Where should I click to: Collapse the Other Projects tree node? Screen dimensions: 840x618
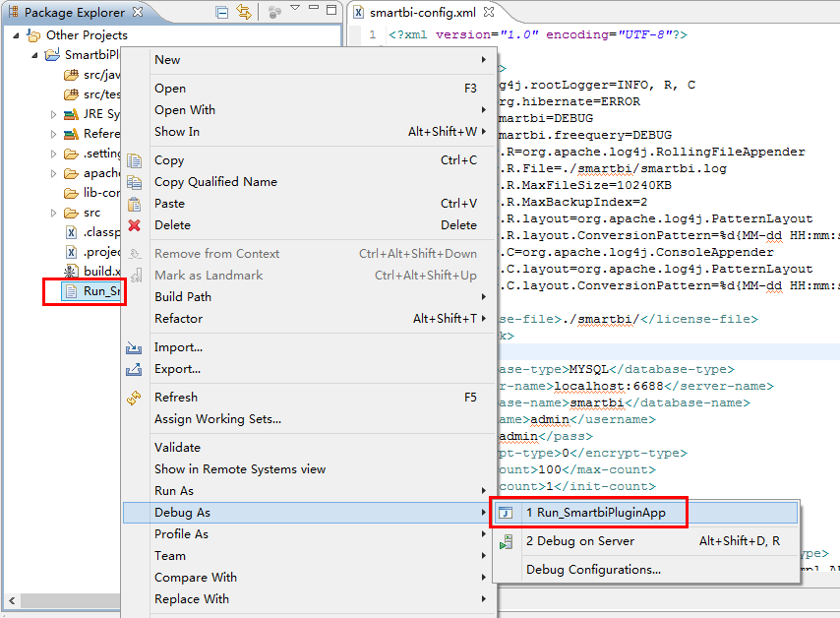point(16,35)
